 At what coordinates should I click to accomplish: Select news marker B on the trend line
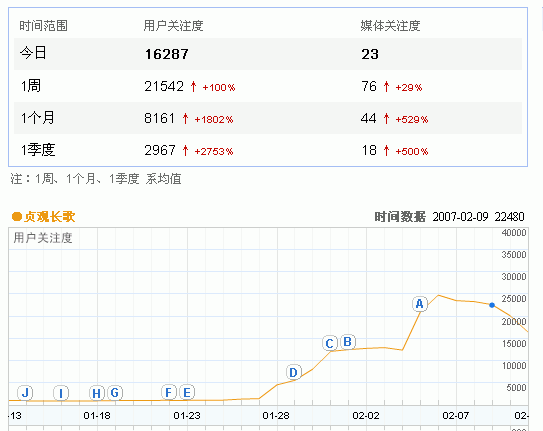tap(348, 342)
